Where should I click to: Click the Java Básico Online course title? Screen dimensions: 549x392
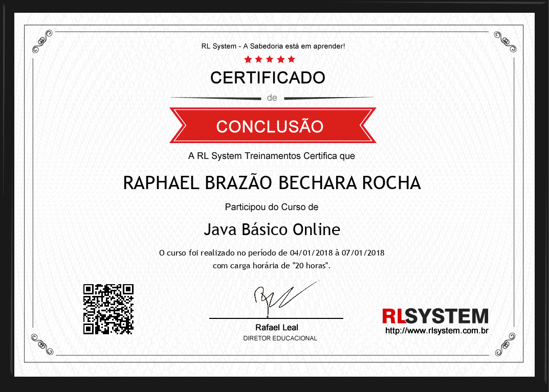(272, 229)
